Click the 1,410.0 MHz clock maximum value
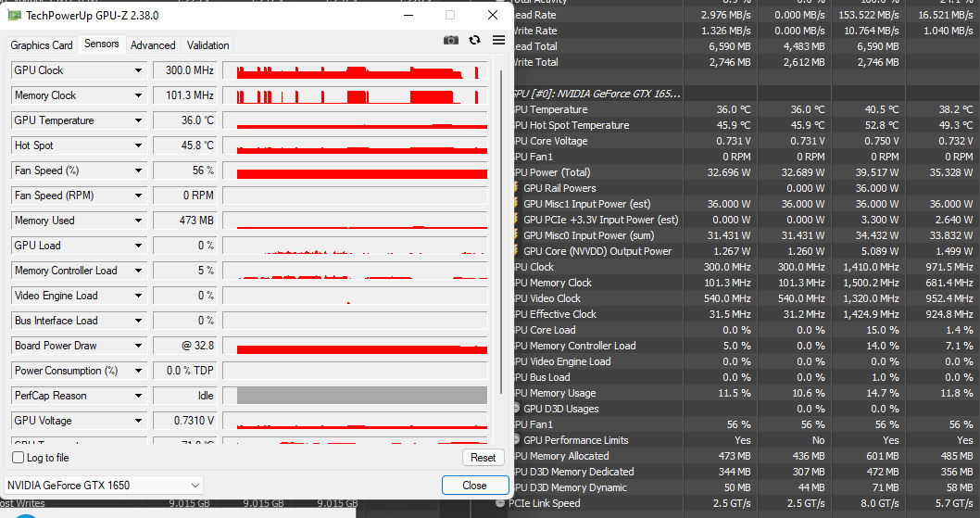Image resolution: width=980 pixels, height=518 pixels. (x=871, y=267)
